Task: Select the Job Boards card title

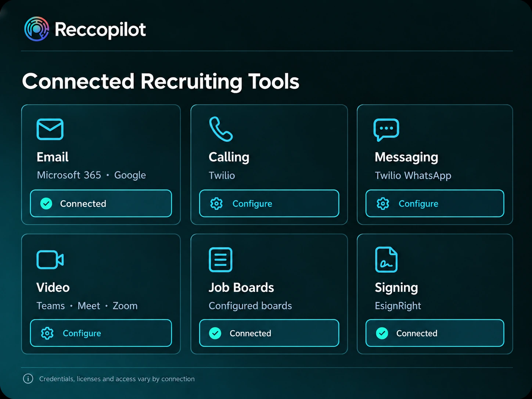Action: pos(241,287)
